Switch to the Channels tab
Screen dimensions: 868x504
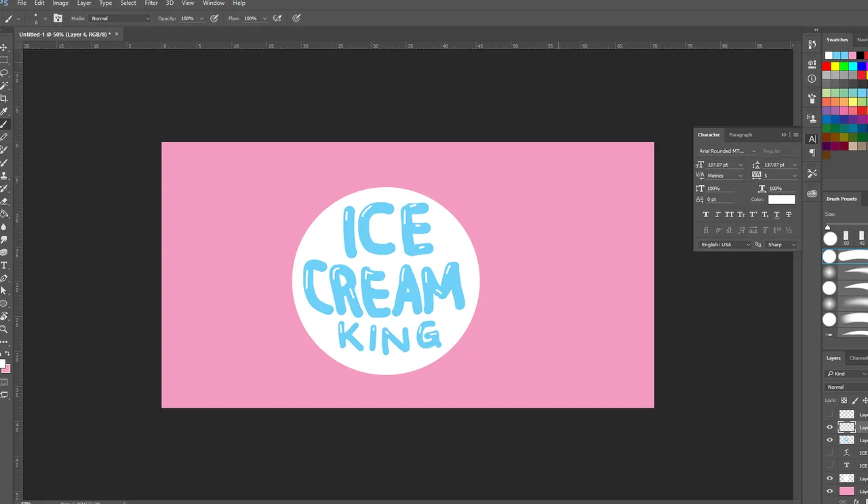pyautogui.click(x=859, y=358)
